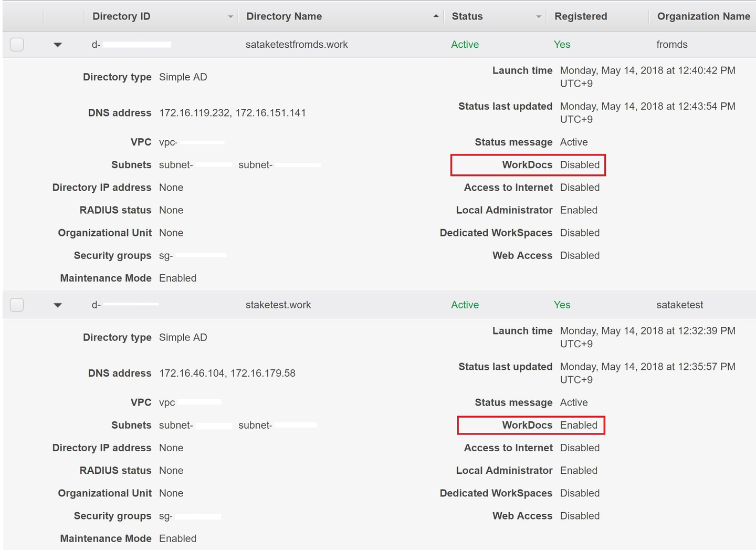Open the Status column dropdown arrow

(538, 17)
